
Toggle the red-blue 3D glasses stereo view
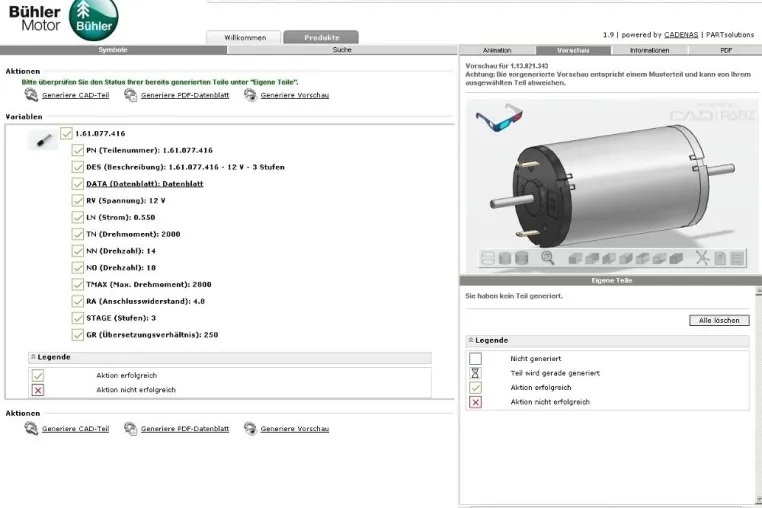[x=499, y=118]
